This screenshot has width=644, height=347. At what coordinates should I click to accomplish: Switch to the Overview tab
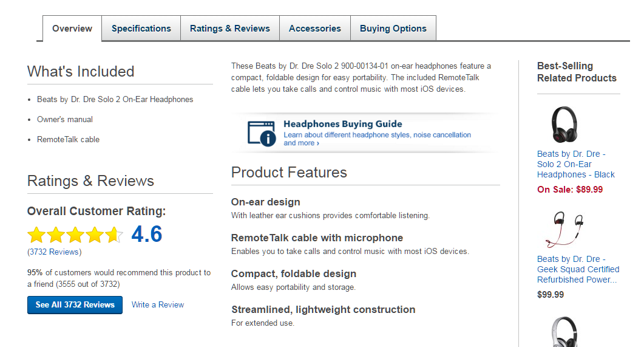click(x=72, y=29)
